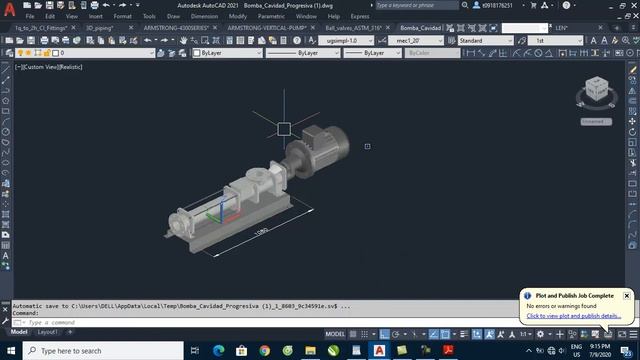
Task: Open the File menu
Action: coord(30,16)
